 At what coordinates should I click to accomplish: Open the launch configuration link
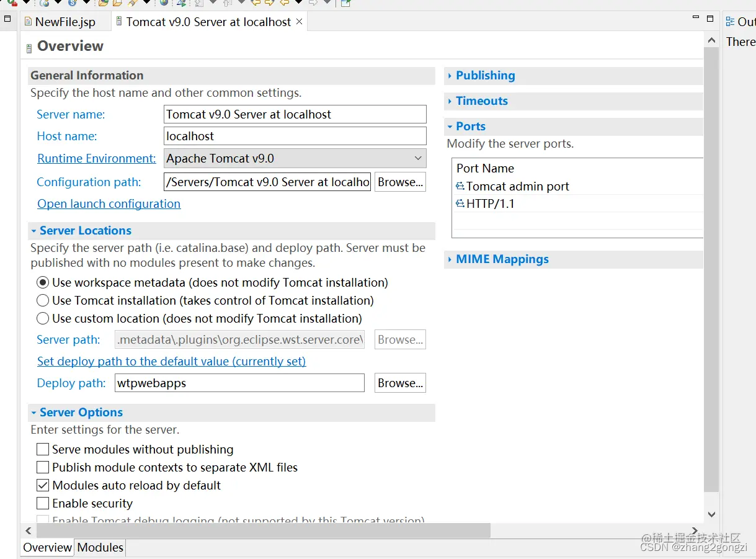[109, 204]
